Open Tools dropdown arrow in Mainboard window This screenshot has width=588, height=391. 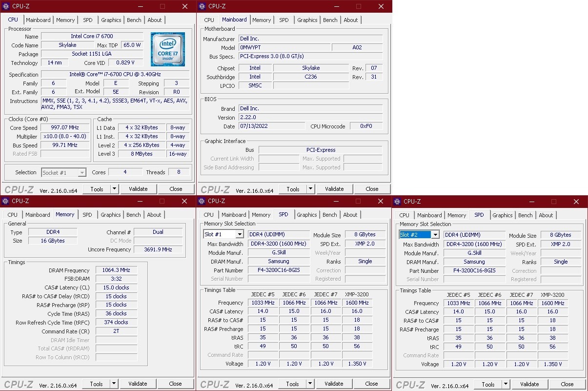tap(311, 189)
